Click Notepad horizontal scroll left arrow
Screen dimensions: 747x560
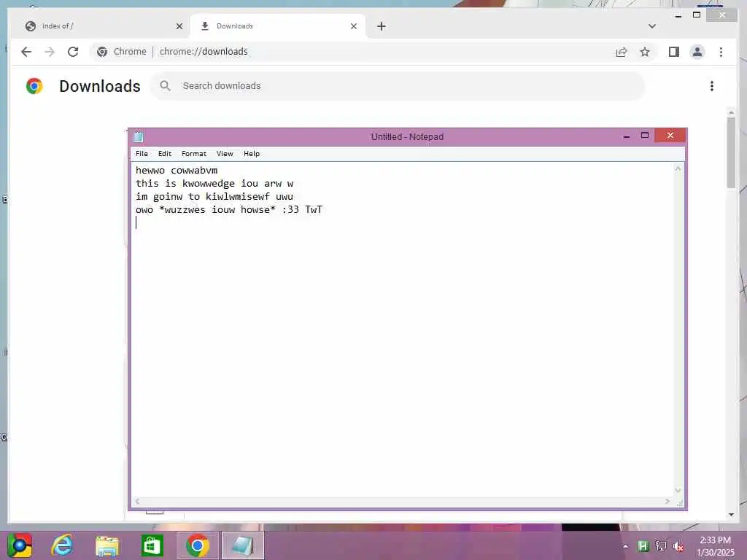pyautogui.click(x=137, y=502)
